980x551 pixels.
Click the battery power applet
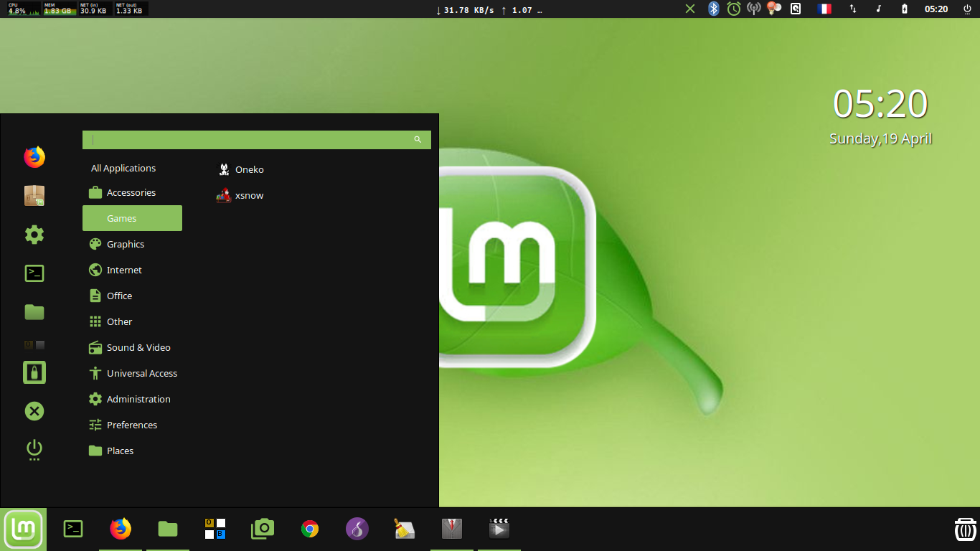point(905,9)
